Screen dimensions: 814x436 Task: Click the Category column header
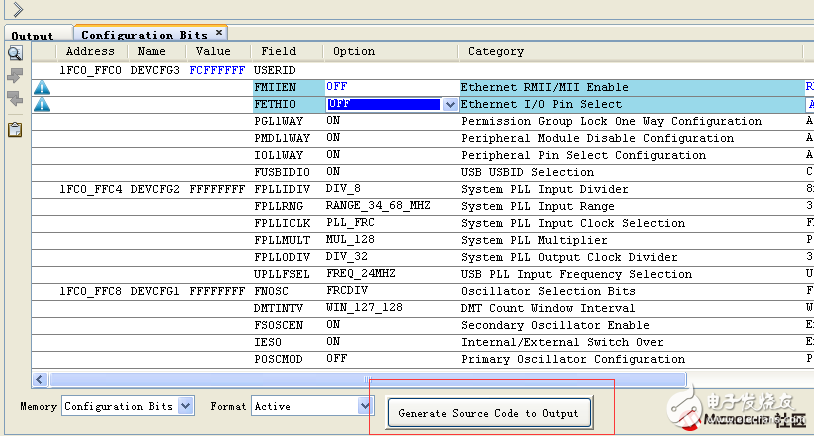[x=495, y=52]
